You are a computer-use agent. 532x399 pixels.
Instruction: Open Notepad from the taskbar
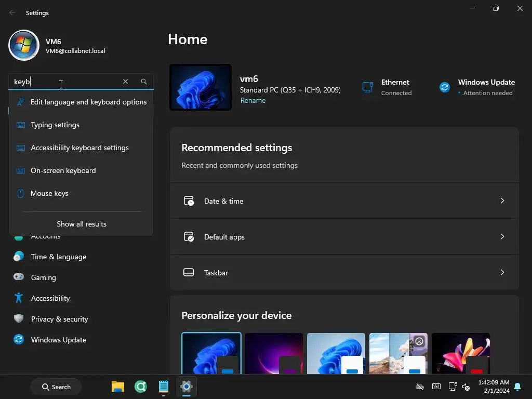(x=164, y=387)
